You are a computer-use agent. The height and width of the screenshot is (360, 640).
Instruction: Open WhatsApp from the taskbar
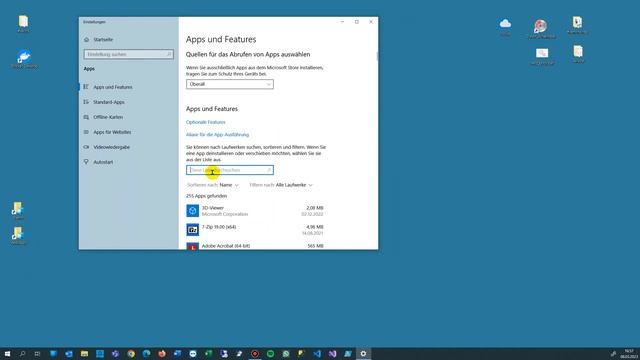point(286,353)
